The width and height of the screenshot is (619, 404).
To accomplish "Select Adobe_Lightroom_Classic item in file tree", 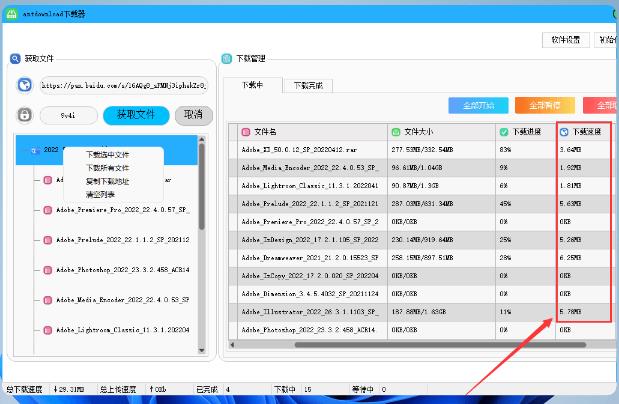I will tap(123, 330).
